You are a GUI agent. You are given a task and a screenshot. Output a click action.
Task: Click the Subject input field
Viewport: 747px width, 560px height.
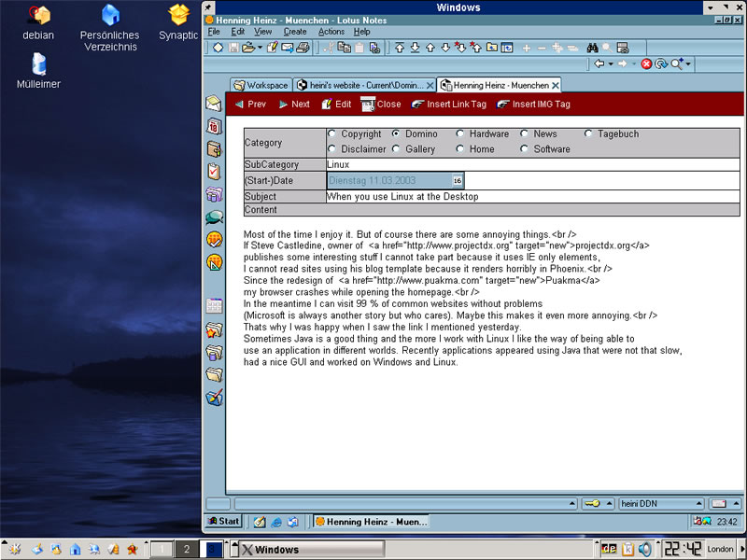532,196
